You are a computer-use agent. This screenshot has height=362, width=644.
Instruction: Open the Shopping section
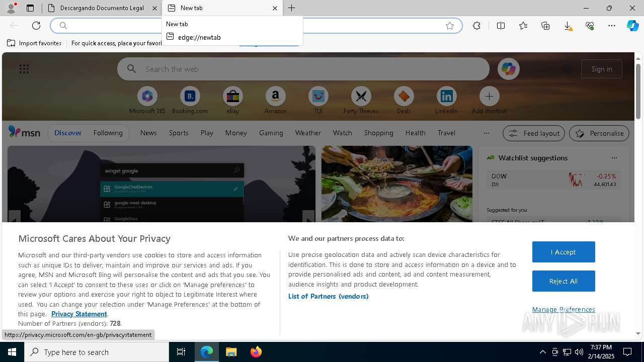[x=379, y=133]
